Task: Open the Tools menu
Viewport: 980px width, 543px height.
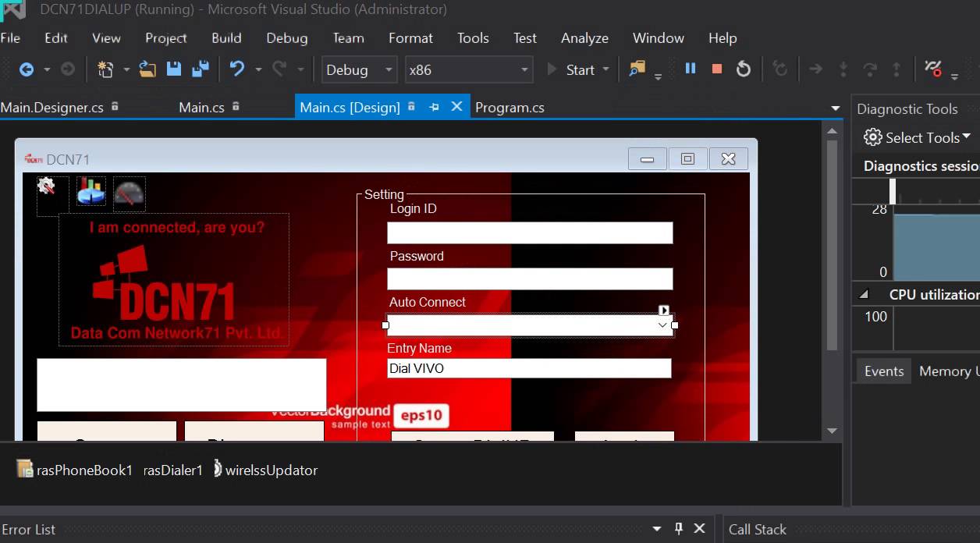Action: click(473, 37)
